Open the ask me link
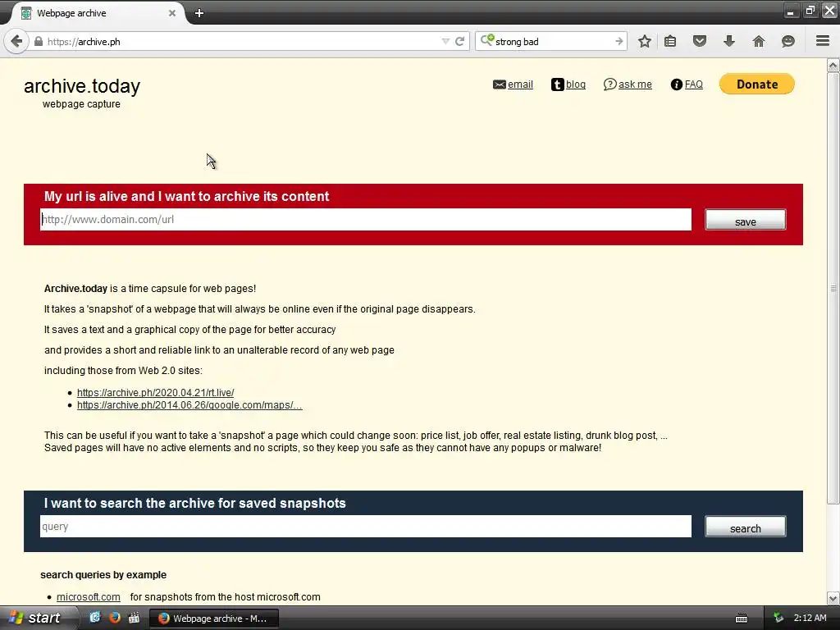 point(635,84)
